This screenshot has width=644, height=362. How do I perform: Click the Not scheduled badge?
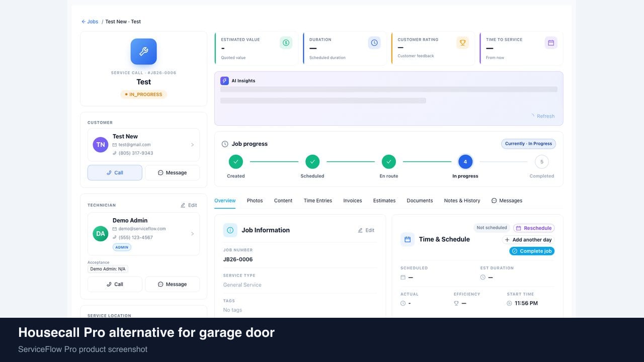coord(492,228)
